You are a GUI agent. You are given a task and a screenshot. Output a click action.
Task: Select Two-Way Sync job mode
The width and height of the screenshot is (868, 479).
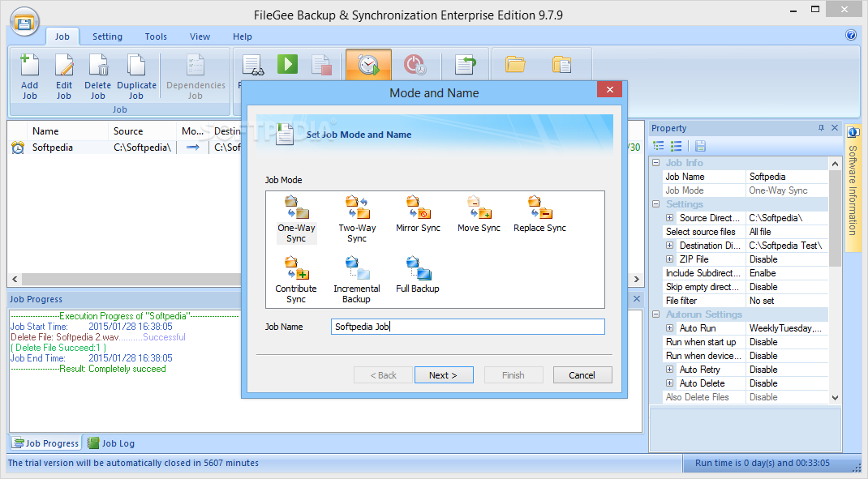pyautogui.click(x=357, y=220)
